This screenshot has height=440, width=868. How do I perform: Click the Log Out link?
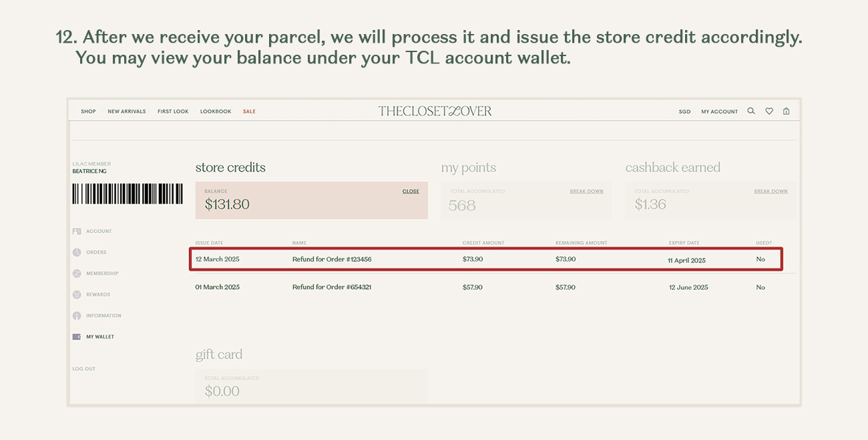click(x=84, y=369)
